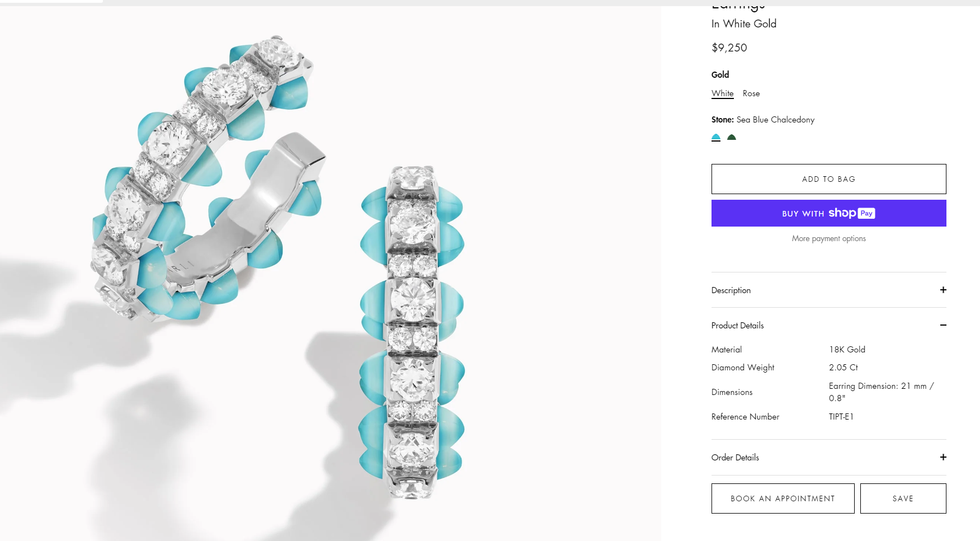Pick the Sea Blue Chalcedony stone swatch
Viewport: 980px width, 541px height.
pyautogui.click(x=716, y=137)
